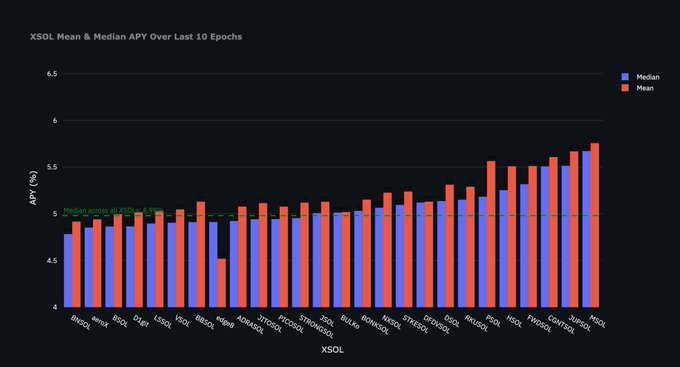Screen dimensions: 680x367
Task: Select the red Mean bar for CGNTSOL
Action: coord(553,232)
